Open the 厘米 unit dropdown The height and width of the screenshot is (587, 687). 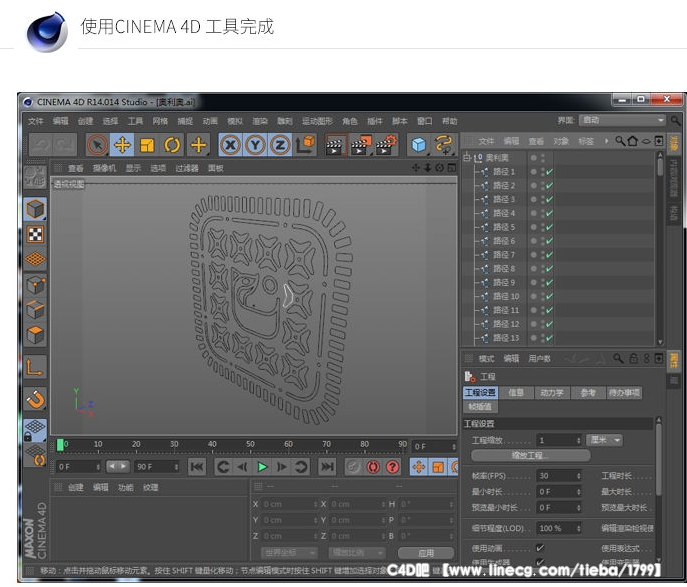[x=605, y=440]
